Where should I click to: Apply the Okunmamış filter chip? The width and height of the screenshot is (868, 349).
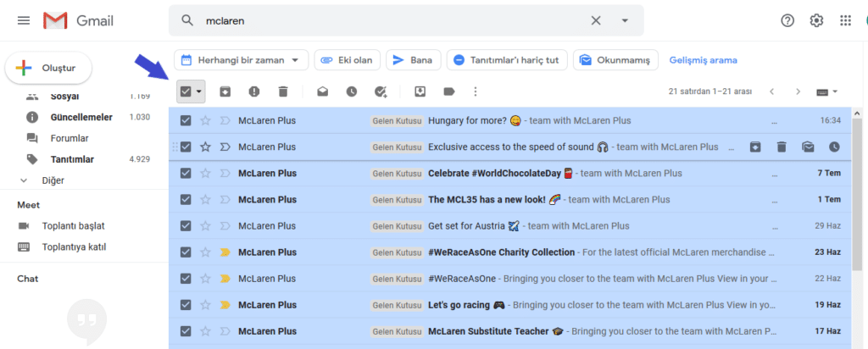click(615, 60)
